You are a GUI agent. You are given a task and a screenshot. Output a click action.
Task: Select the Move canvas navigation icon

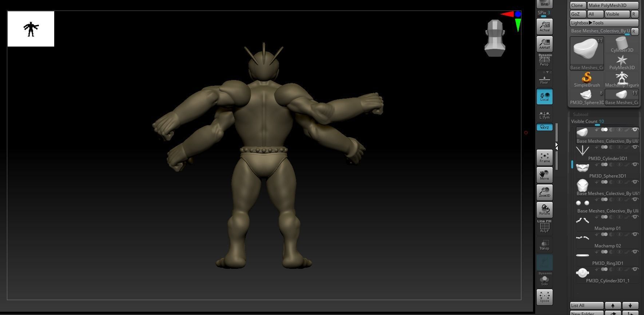pos(544,175)
